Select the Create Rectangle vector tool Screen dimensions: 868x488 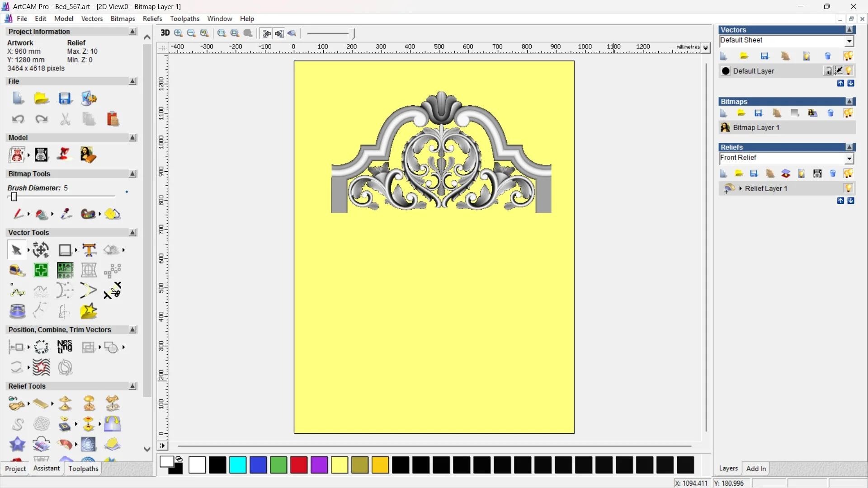pos(65,250)
